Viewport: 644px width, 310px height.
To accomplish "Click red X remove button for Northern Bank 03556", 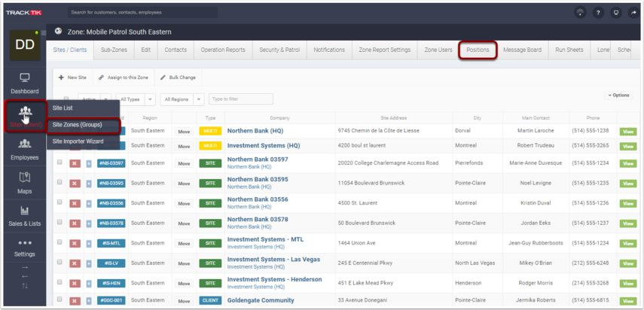I will pos(75,203).
